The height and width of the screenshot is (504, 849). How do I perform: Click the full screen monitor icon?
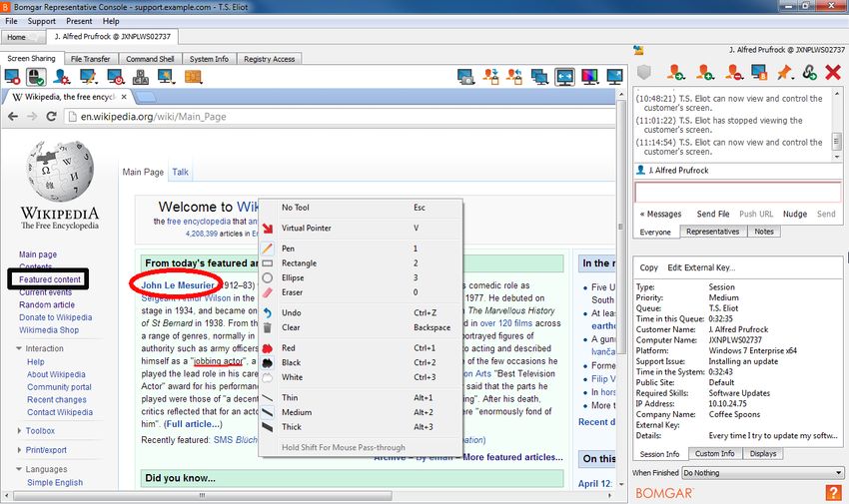(x=614, y=77)
